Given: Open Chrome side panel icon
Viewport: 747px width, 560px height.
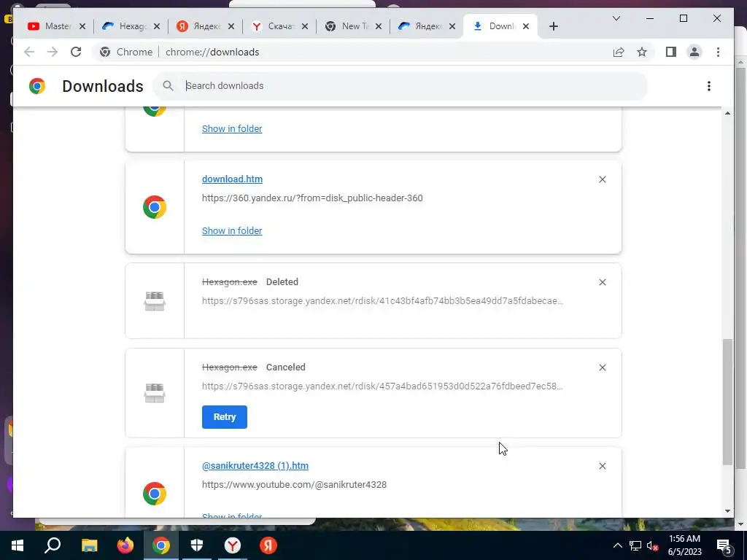Looking at the screenshot, I should [671, 52].
